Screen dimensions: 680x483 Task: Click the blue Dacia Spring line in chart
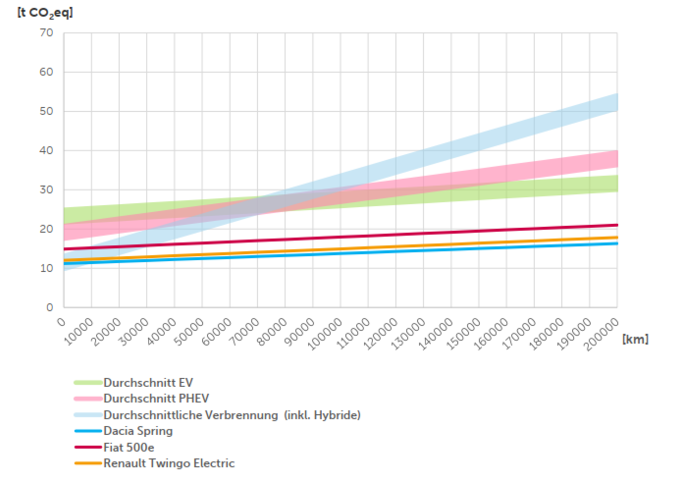(340, 253)
